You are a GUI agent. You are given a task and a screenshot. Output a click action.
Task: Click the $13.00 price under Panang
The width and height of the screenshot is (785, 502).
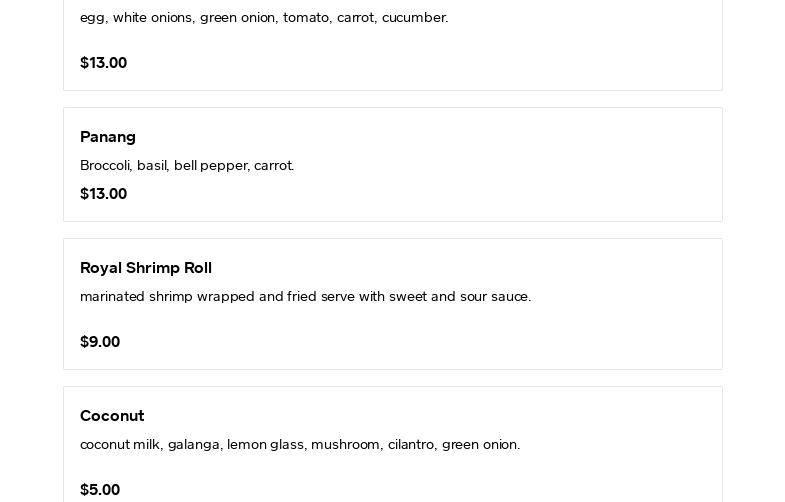pyautogui.click(x=103, y=194)
